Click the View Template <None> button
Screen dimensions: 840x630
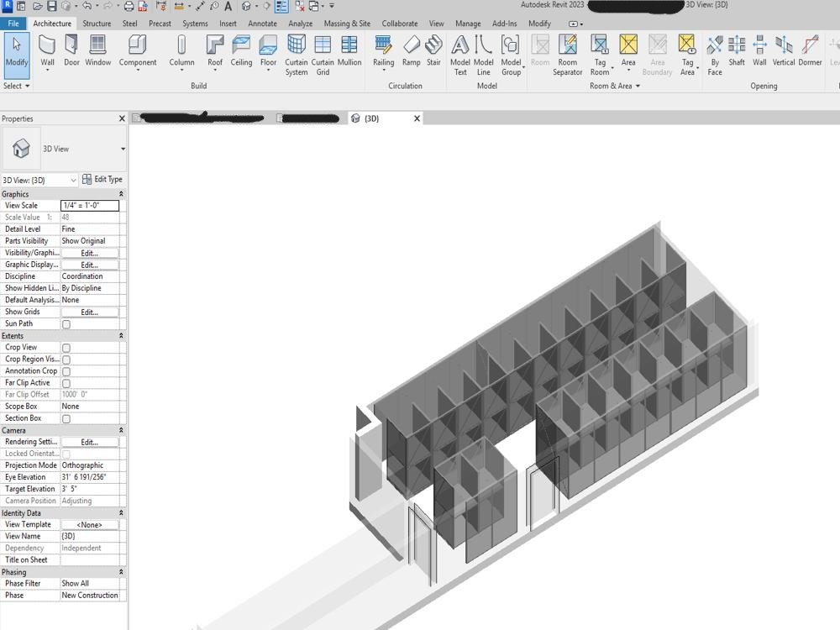[x=90, y=524]
